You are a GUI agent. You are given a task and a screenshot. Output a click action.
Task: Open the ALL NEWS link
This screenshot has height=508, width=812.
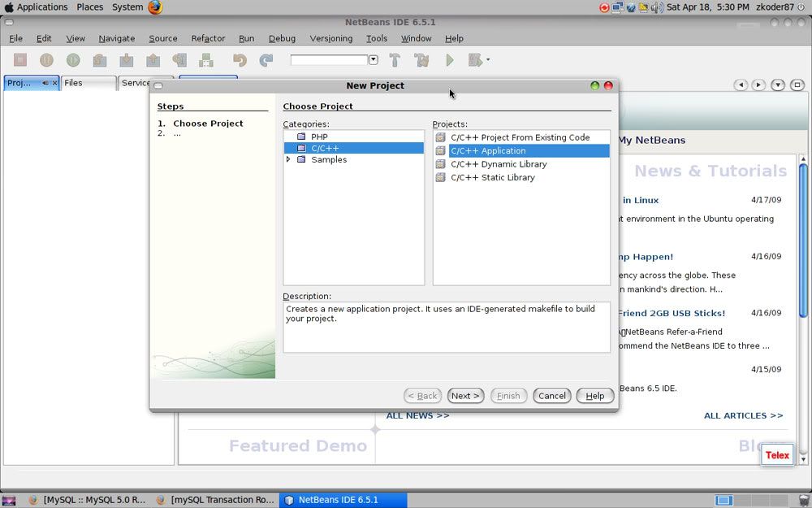pos(417,415)
